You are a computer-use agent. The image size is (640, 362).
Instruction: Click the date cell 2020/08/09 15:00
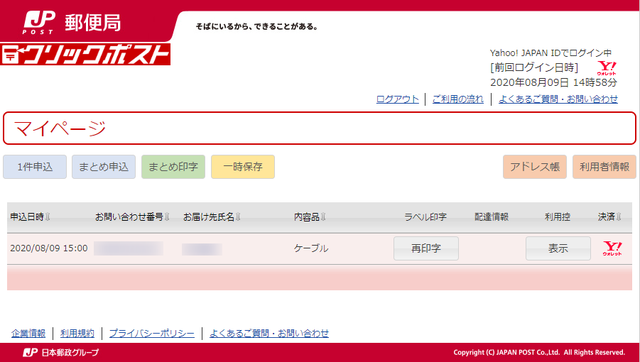pos(49,248)
